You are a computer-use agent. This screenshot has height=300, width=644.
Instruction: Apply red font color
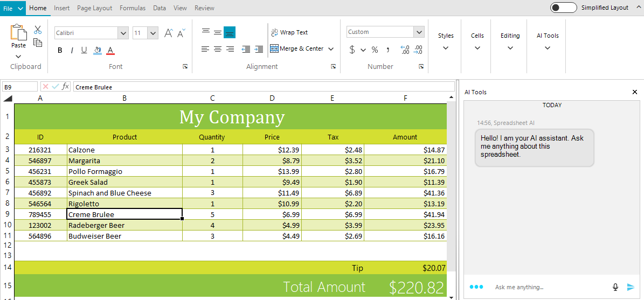(x=110, y=50)
